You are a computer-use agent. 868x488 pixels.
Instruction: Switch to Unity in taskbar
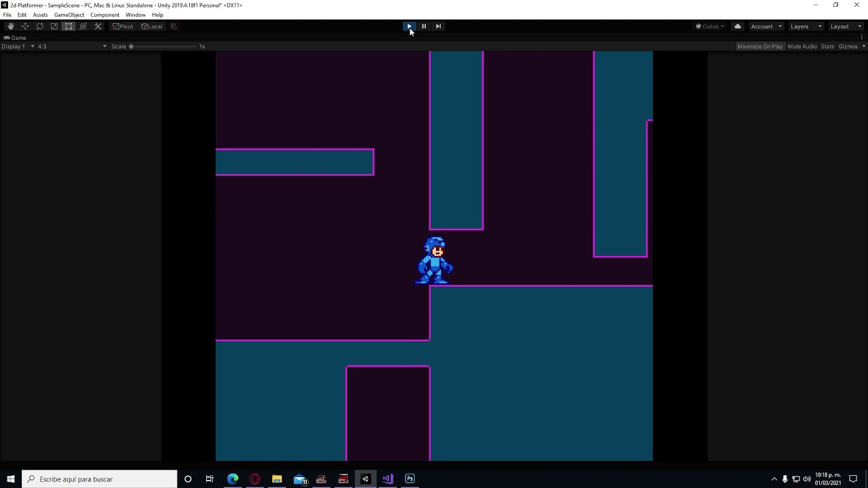tap(366, 479)
